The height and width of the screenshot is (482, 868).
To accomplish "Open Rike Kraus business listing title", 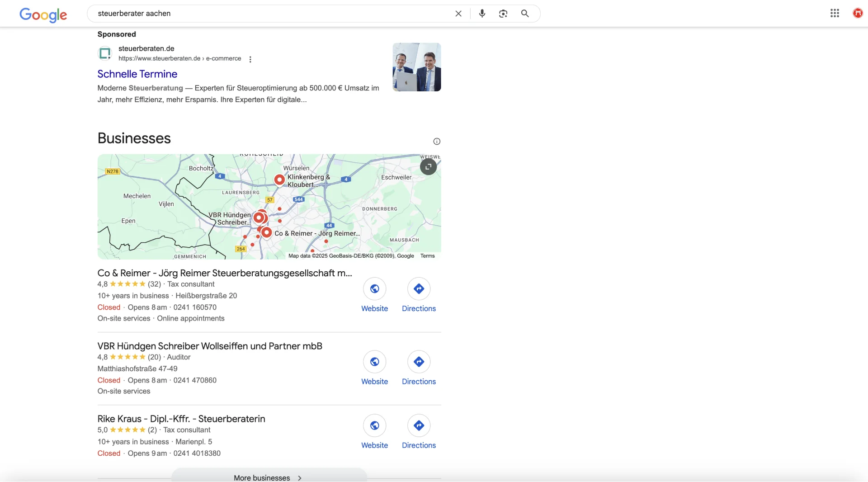I will 181,419.
